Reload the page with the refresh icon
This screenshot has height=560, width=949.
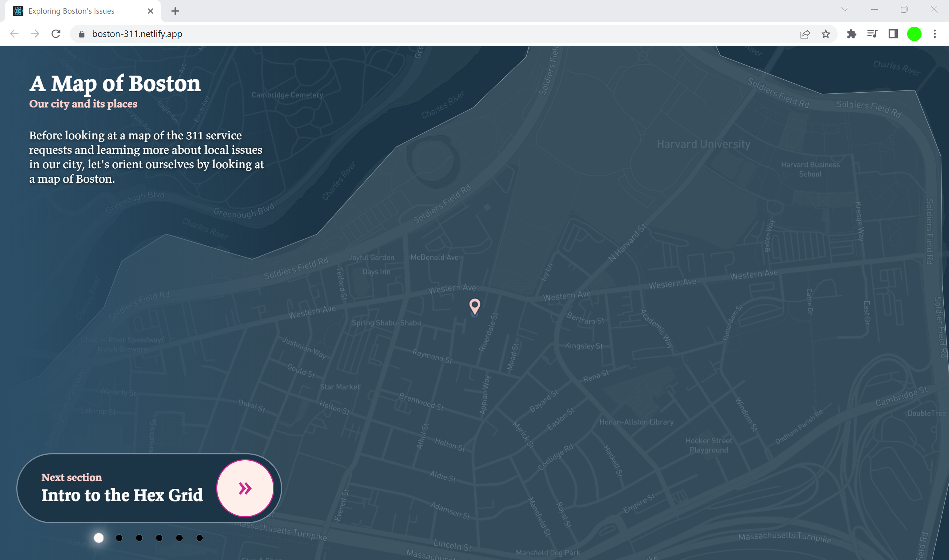pos(56,34)
